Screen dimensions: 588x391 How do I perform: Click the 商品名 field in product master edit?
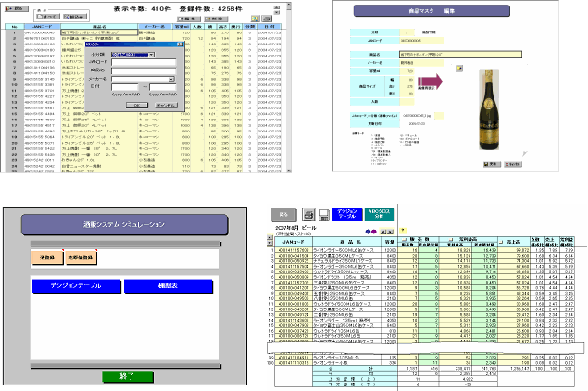click(x=460, y=55)
